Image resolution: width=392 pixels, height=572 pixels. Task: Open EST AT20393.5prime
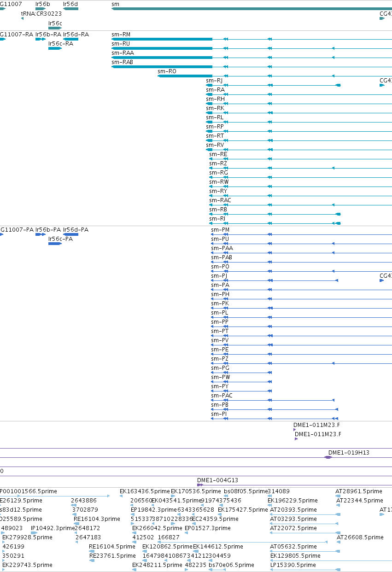coord(293,510)
